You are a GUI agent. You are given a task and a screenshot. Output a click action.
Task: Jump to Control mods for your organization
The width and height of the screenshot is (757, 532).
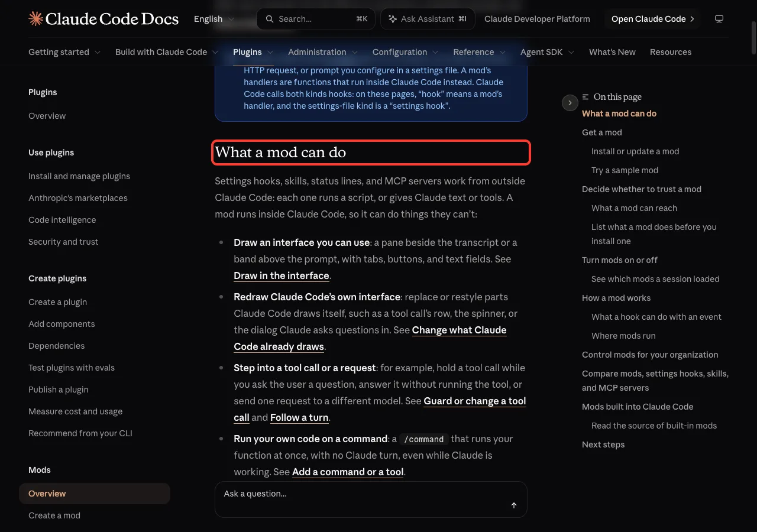[650, 355]
